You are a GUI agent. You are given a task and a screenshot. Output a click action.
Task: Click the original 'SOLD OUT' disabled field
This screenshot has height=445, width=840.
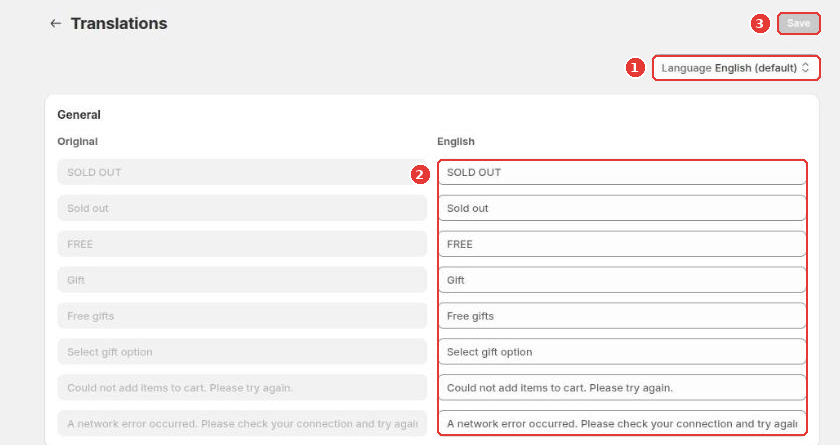pyautogui.click(x=242, y=172)
